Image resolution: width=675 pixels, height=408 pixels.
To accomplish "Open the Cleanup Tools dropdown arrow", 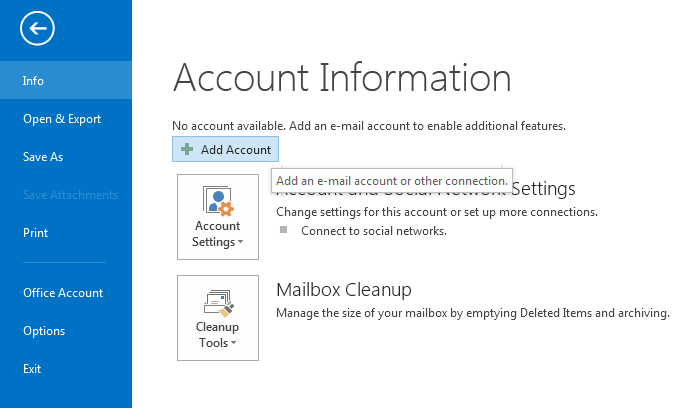I will pos(234,344).
